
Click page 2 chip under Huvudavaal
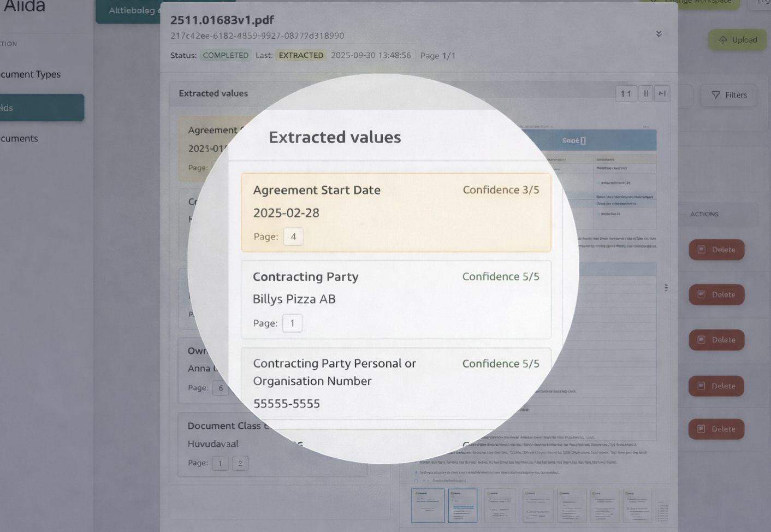point(240,463)
